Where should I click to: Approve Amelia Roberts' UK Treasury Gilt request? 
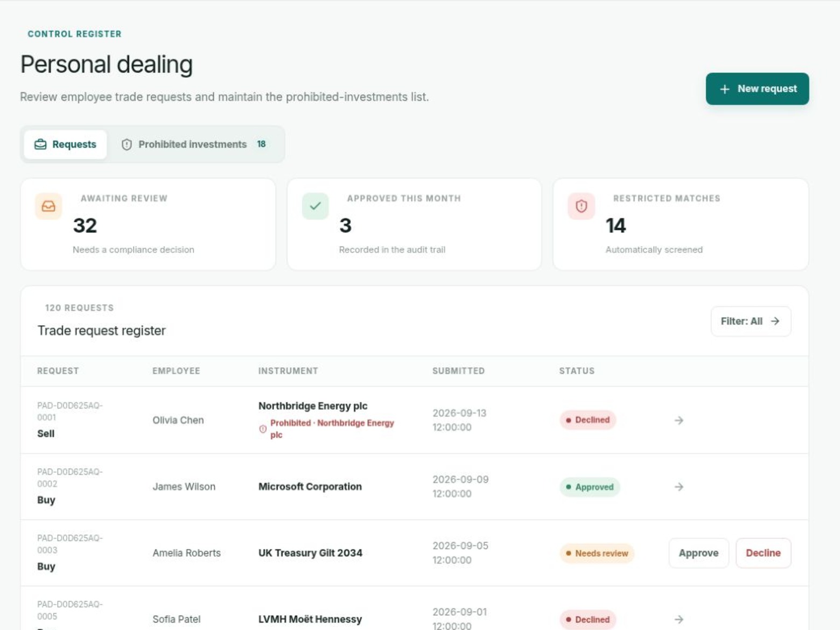coord(698,553)
